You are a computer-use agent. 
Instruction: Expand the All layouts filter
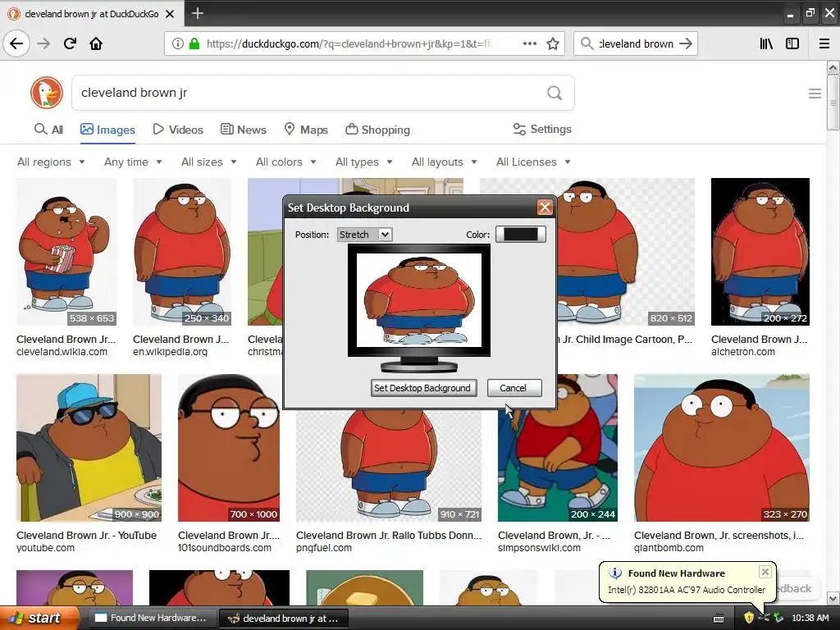(444, 162)
